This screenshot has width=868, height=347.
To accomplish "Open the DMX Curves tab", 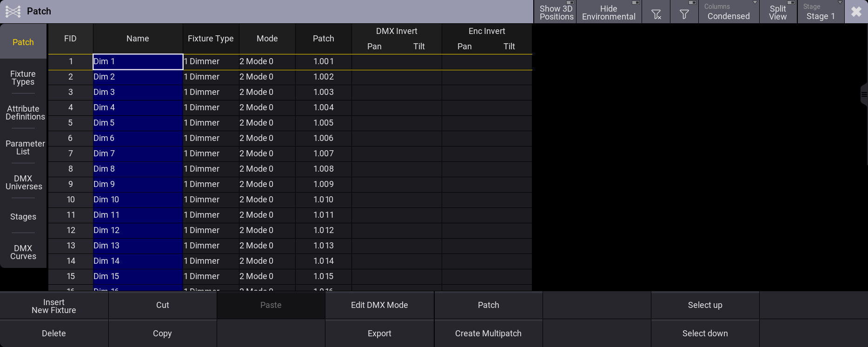I will click(x=23, y=252).
